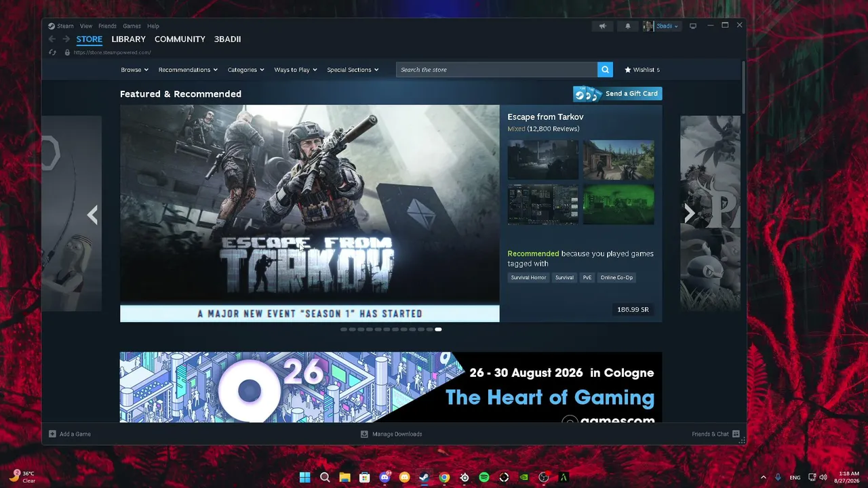Image resolution: width=868 pixels, height=488 pixels.
Task: Open Discord with the 9+ badge
Action: tap(385, 477)
